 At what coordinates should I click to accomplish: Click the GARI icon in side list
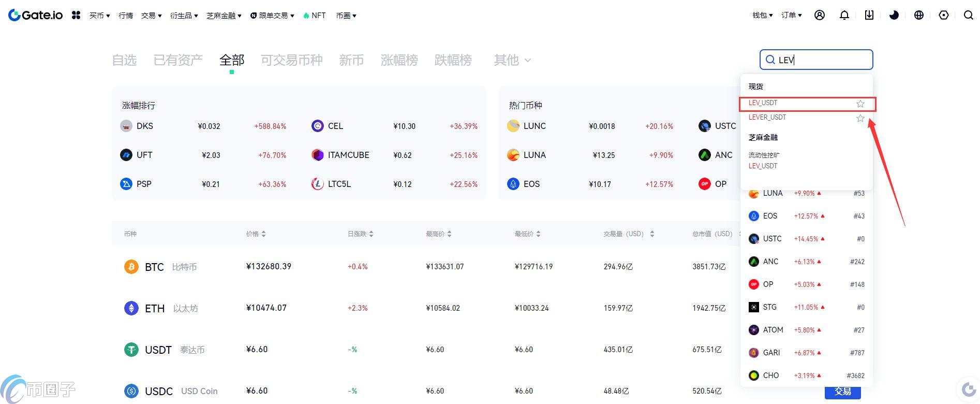point(754,353)
